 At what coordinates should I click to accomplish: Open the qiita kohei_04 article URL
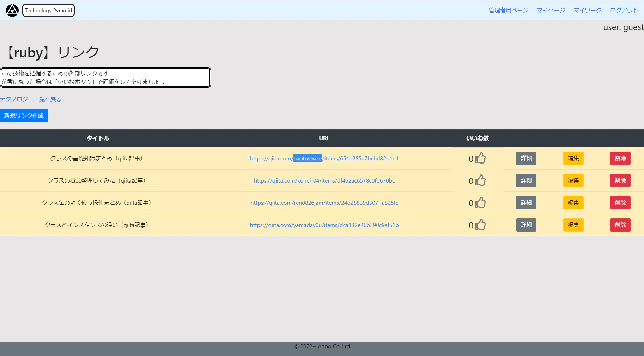click(x=324, y=180)
